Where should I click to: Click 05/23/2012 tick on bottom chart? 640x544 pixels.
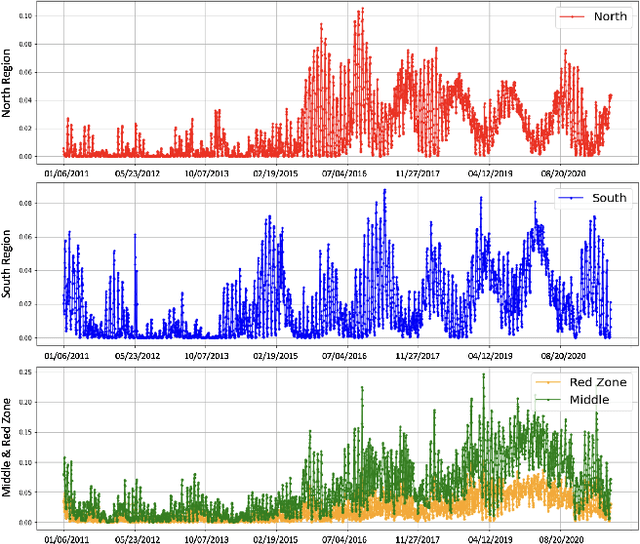136,536
